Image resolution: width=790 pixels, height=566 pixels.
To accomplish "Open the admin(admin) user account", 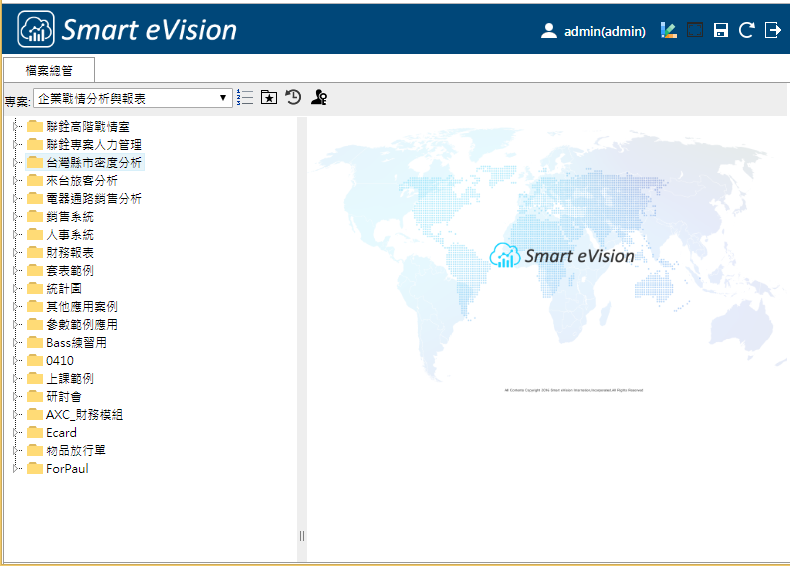I will click(592, 31).
